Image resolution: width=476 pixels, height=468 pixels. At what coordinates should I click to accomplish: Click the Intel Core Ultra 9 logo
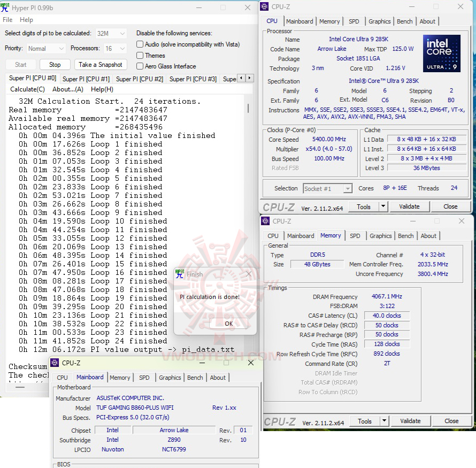pos(441,53)
